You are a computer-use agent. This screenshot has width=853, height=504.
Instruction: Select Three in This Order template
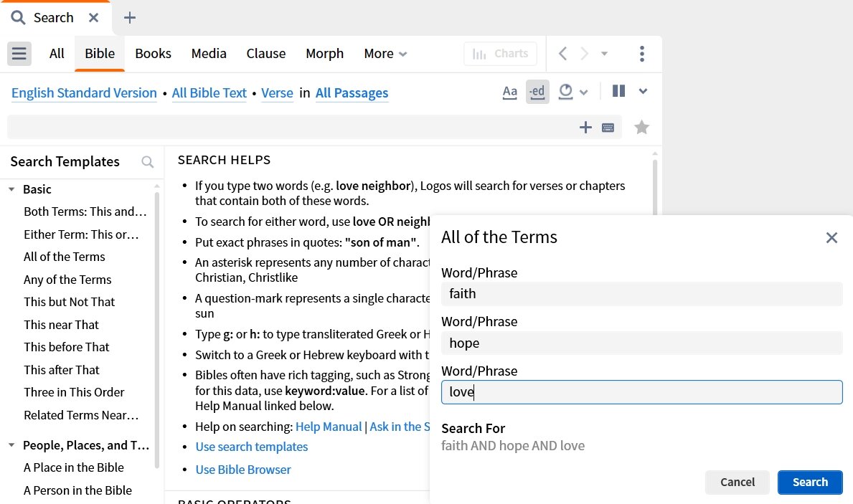pyautogui.click(x=74, y=392)
